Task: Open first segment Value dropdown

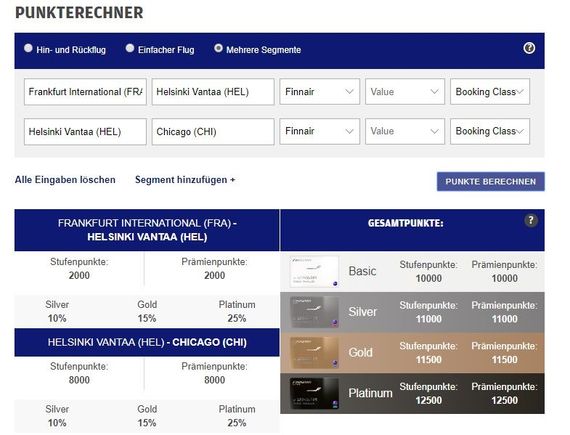Action: [405, 92]
